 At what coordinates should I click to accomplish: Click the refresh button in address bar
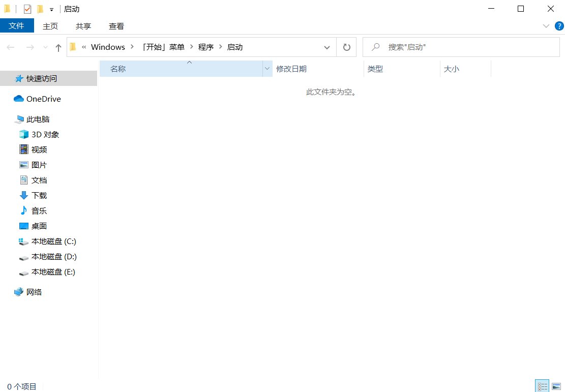coord(346,47)
